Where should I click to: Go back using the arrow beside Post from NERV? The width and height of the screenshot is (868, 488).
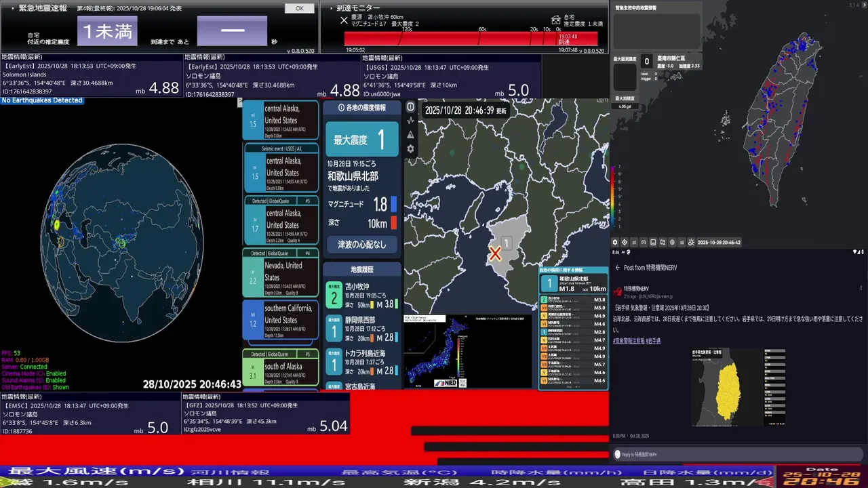(617, 268)
